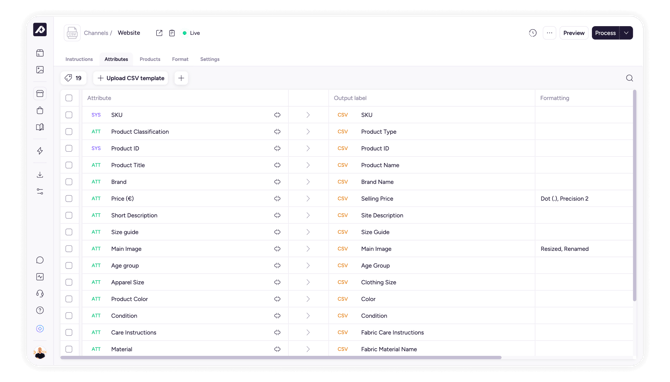Image resolution: width=670 pixels, height=382 pixels.
Task: Select the Attributes tab
Action: click(116, 59)
